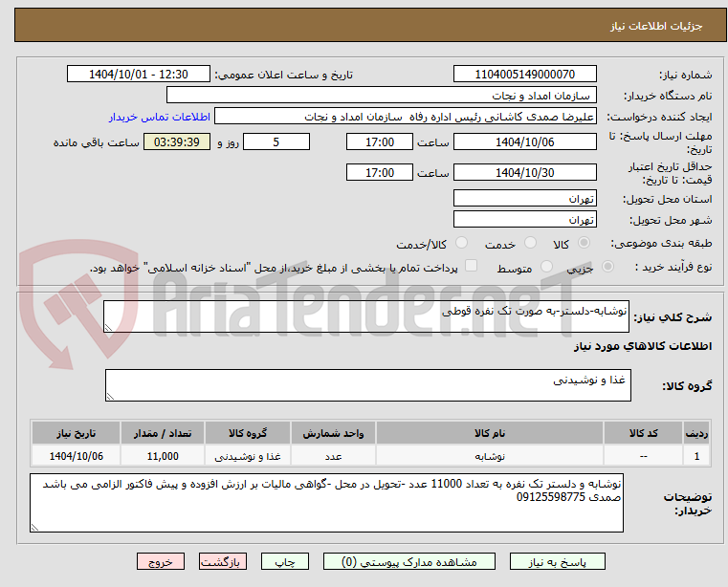Click the مشاهده مدارک پیوستی (0) button

pos(409,561)
